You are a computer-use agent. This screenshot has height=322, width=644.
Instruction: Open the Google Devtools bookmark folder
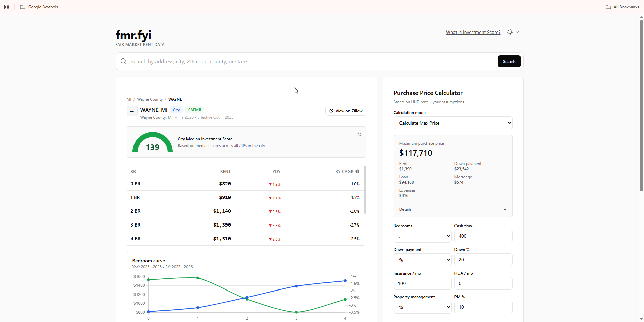(x=39, y=7)
